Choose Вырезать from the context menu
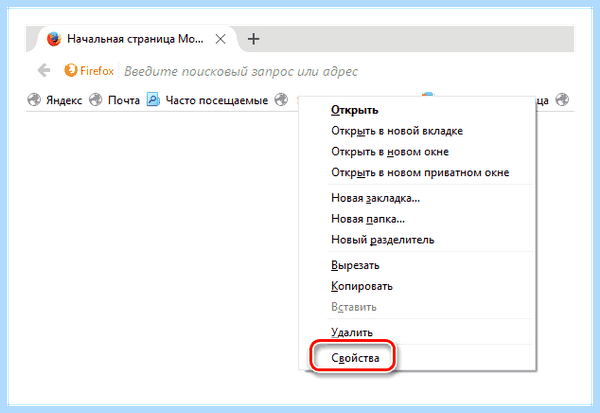 click(x=417, y=265)
